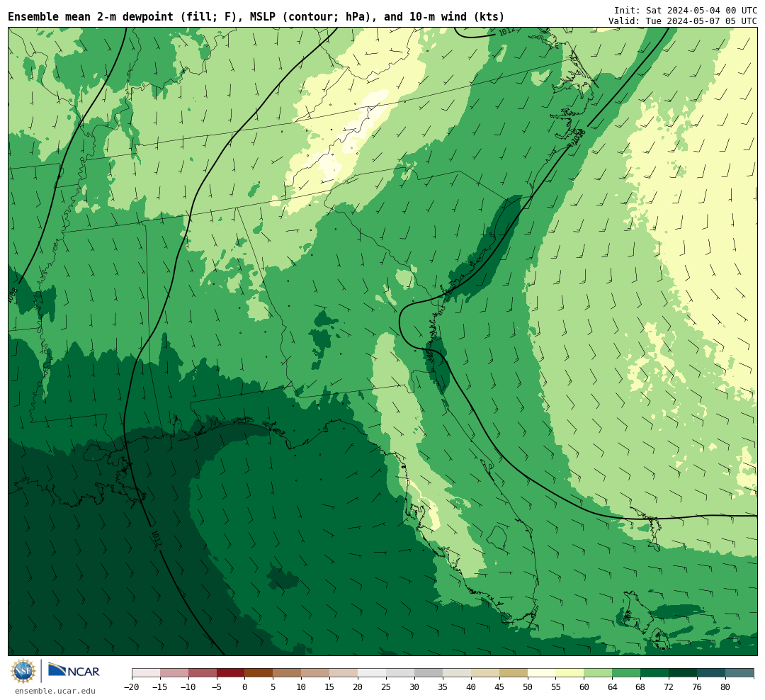Click the colorbar tick label 68

point(641,687)
